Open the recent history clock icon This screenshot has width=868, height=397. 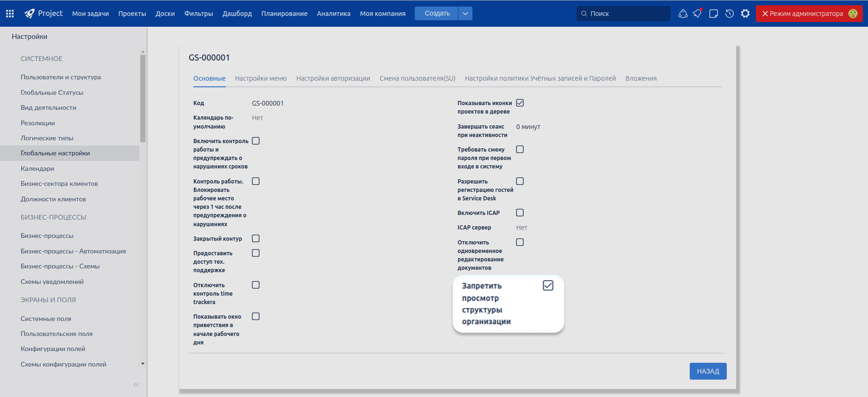(x=730, y=14)
